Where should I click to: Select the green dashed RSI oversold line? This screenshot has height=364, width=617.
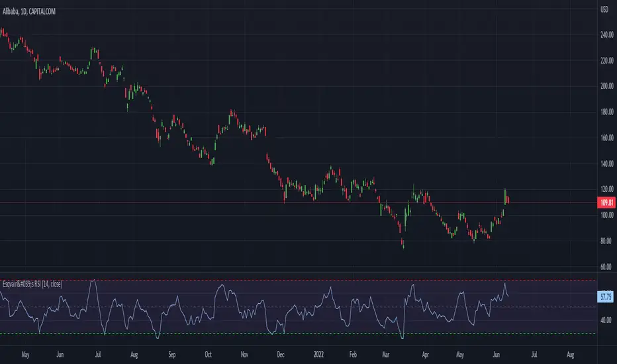point(297,334)
